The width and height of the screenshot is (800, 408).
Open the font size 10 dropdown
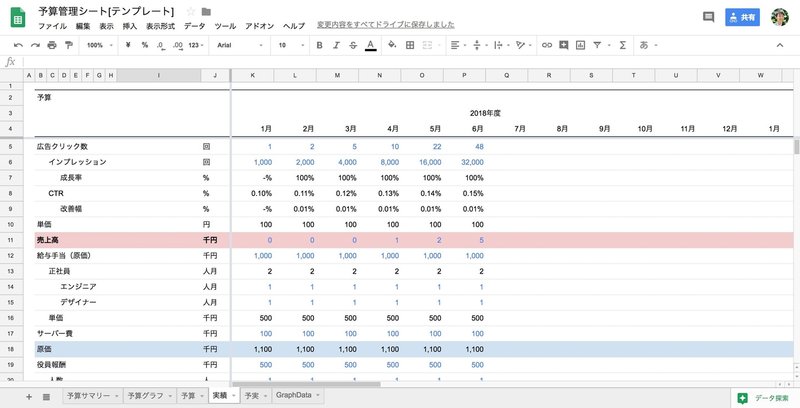[291, 45]
